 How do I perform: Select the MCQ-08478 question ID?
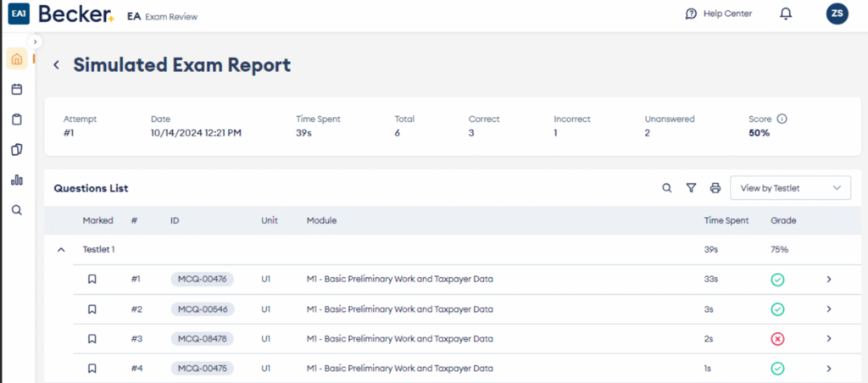click(x=202, y=339)
